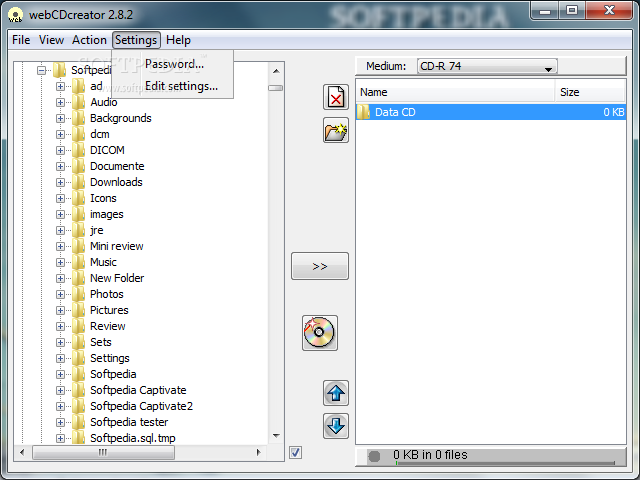The width and height of the screenshot is (640, 480).
Task: Select the Softpedia tester folder
Action: [129, 422]
